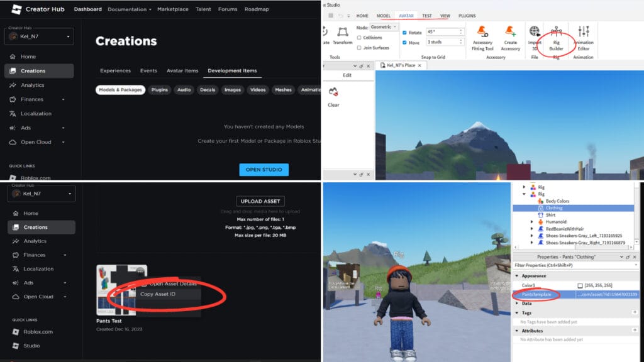This screenshot has width=644, height=362.
Task: Enable the Collisions checkbox
Action: point(358,38)
